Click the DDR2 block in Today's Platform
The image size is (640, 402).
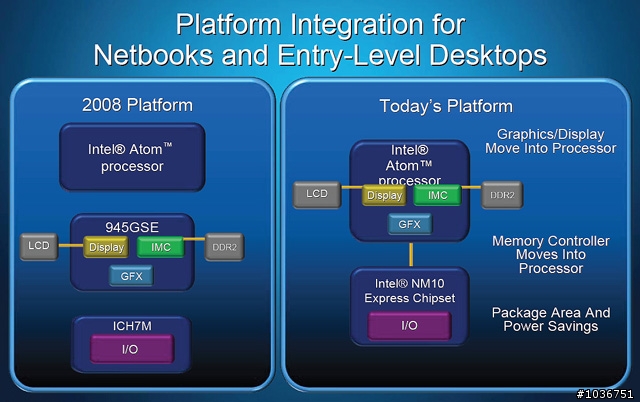tap(502, 195)
